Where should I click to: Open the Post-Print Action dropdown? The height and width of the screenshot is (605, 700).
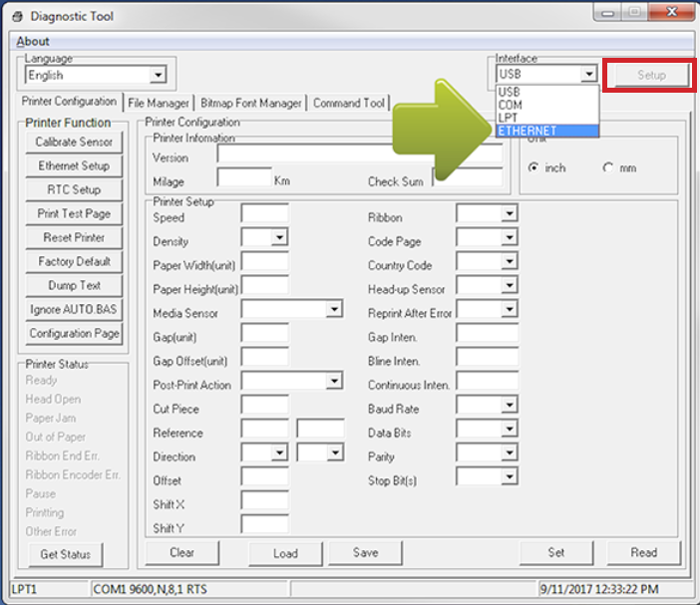click(334, 382)
